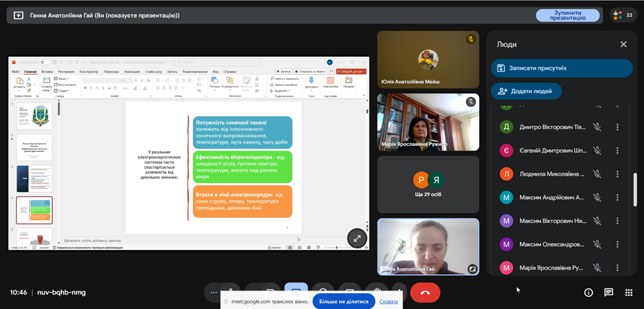Click the Додати людей button
Screen dimensions: 644x309
(x=526, y=91)
